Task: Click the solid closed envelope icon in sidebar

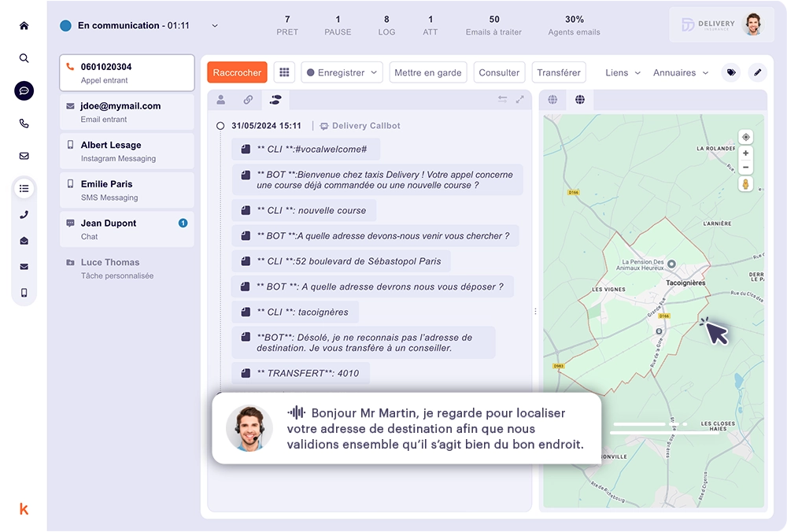Action: [x=24, y=267]
